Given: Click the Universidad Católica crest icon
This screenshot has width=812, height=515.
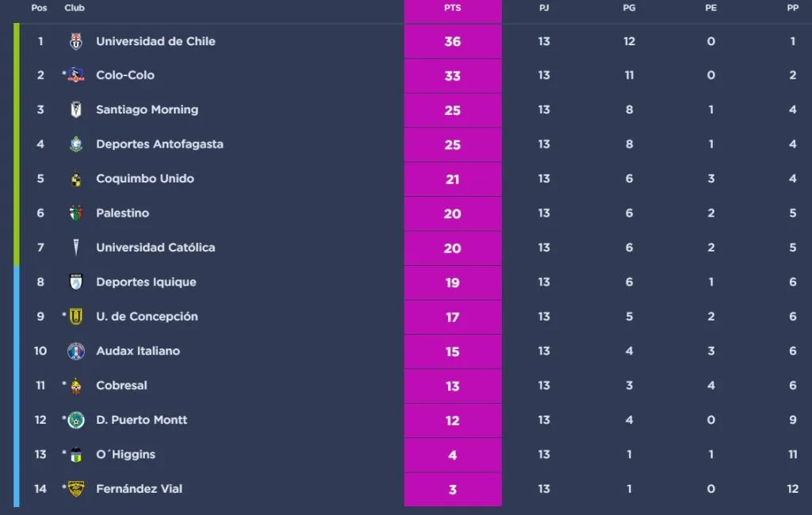Looking at the screenshot, I should (76, 248).
